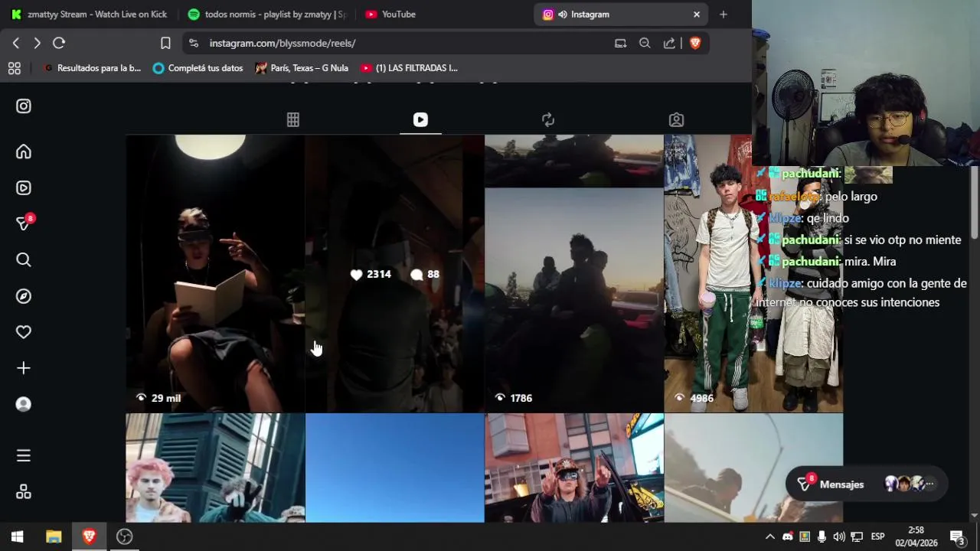Click the Instagram logo in the sidebar
Screen dimensions: 980x551
click(24, 106)
